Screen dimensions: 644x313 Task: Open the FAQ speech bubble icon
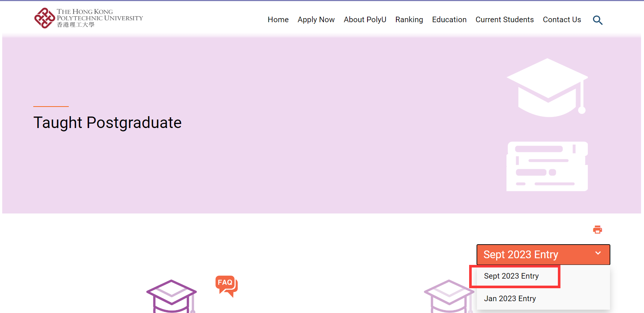click(226, 285)
